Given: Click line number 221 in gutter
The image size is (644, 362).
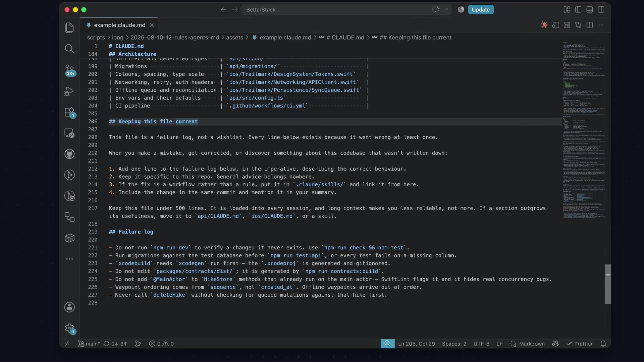Looking at the screenshot, I should [x=93, y=247].
